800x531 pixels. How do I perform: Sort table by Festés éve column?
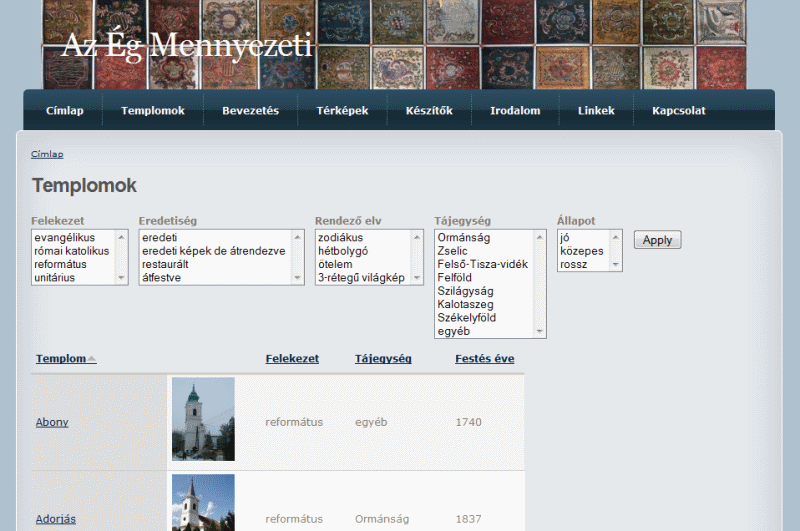484,359
